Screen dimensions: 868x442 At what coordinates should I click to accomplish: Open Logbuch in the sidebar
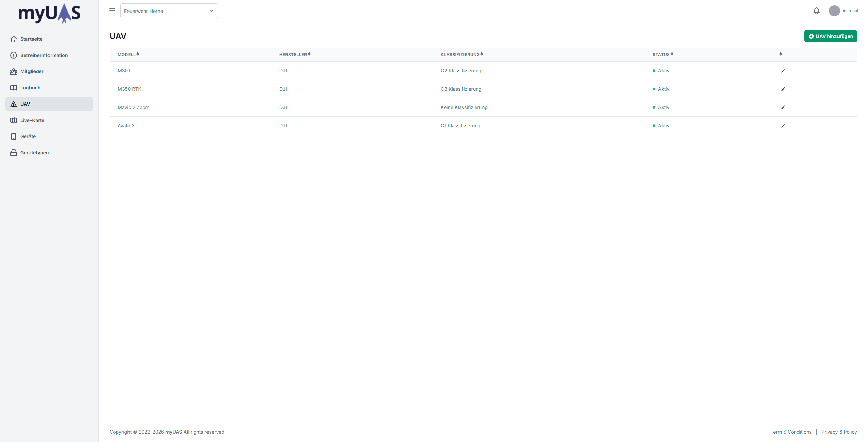30,88
